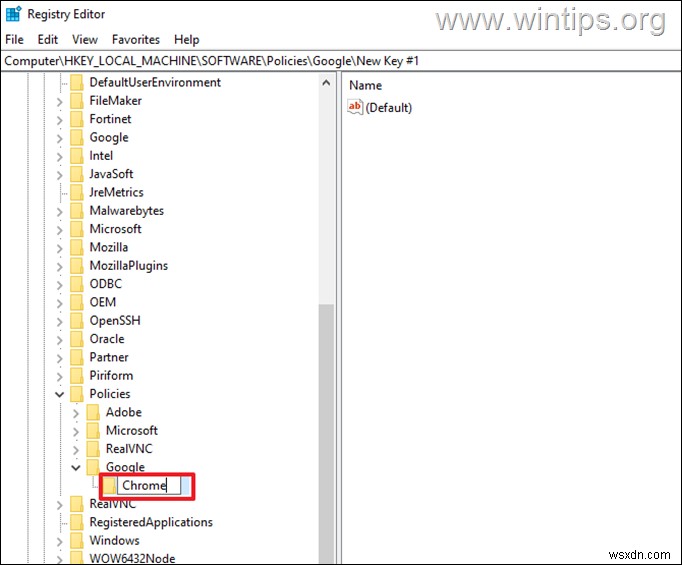This screenshot has height=565, width=682.
Task: Select the Microsoft key below Malwarebytes
Action: click(115, 229)
